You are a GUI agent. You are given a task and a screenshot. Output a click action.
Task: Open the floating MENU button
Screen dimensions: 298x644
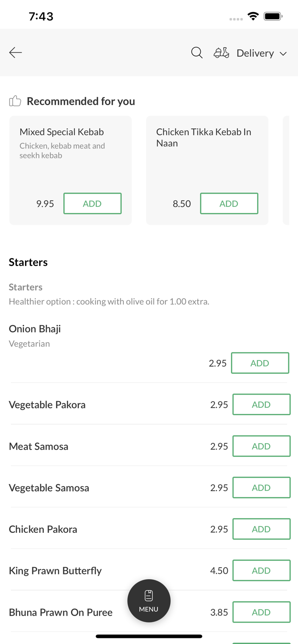(149, 601)
